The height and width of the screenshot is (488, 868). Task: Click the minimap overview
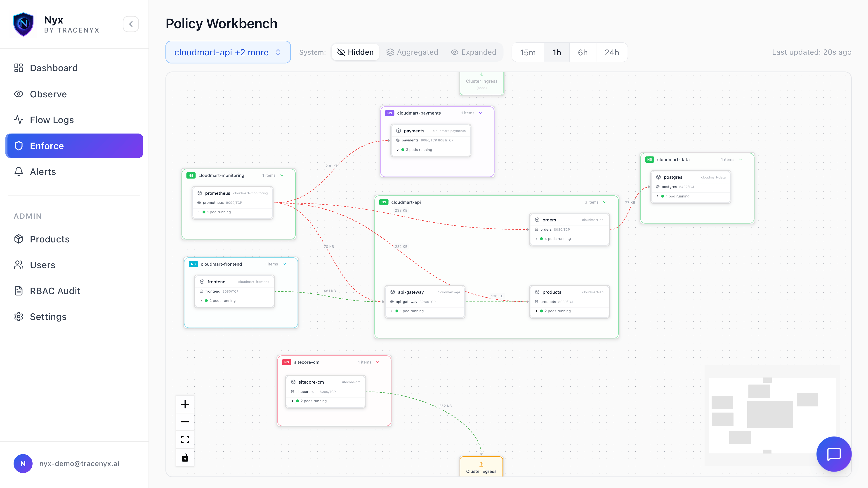click(x=772, y=416)
